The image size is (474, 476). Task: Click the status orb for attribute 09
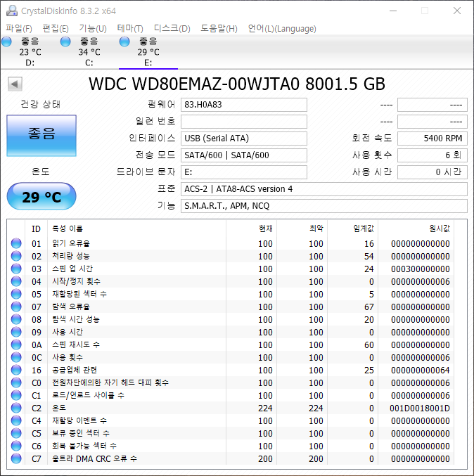click(x=16, y=332)
